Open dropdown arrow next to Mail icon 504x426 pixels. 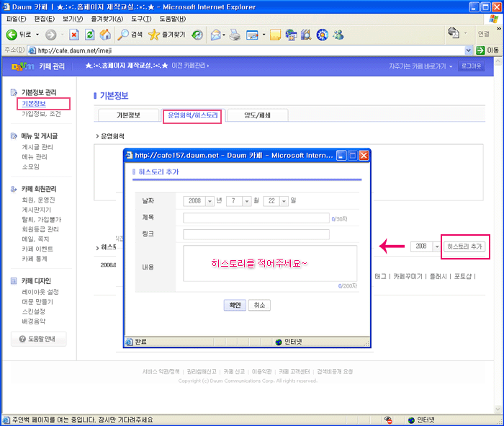point(224,35)
